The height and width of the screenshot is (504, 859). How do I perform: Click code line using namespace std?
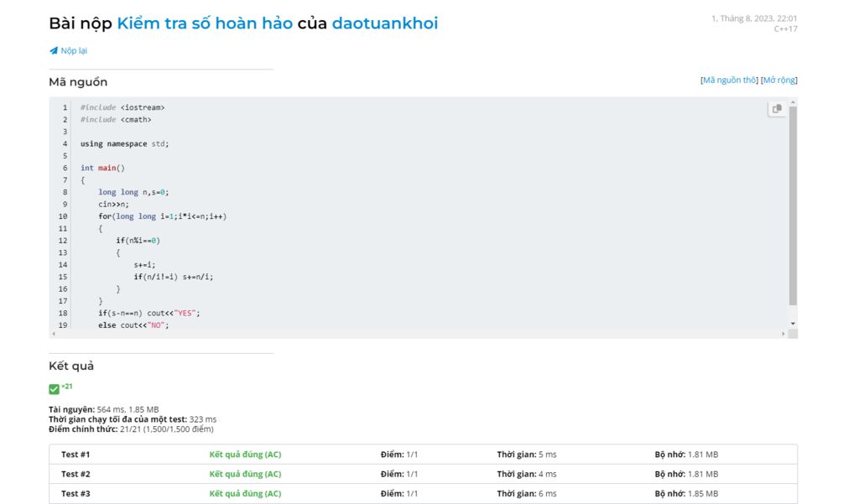click(x=124, y=143)
